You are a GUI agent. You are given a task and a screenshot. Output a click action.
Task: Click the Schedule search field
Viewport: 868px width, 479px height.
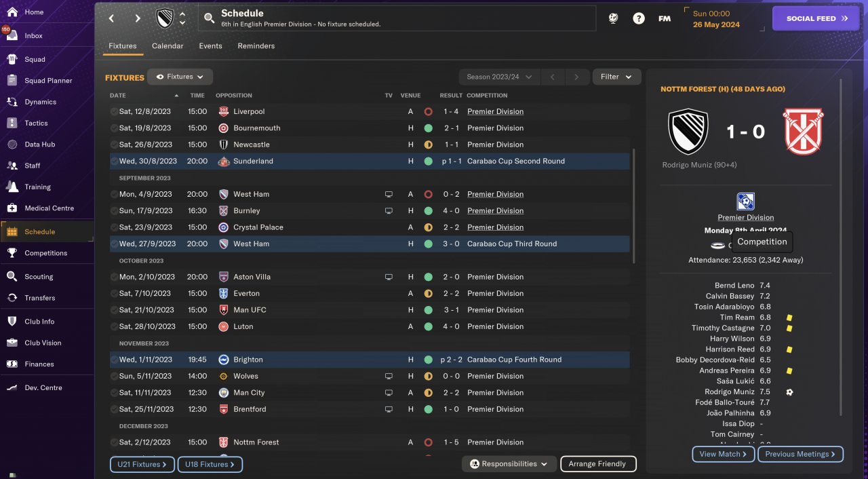pos(397,18)
